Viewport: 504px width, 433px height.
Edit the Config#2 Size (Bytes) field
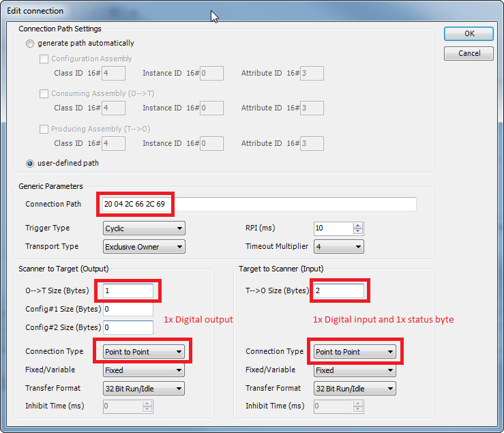coord(128,327)
